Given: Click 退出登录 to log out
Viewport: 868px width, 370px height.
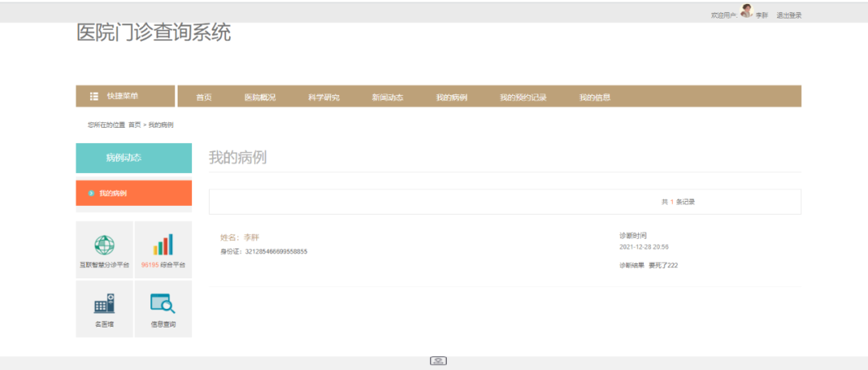Looking at the screenshot, I should click(789, 15).
